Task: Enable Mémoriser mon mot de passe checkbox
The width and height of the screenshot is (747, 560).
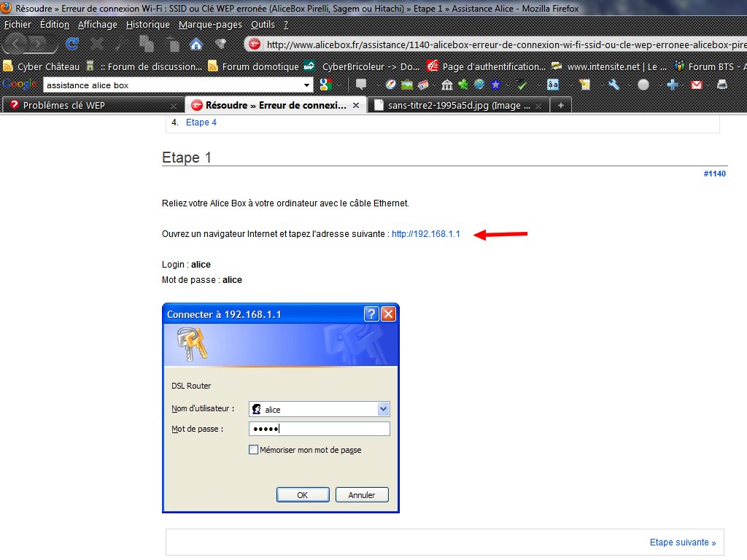Action: coord(254,450)
